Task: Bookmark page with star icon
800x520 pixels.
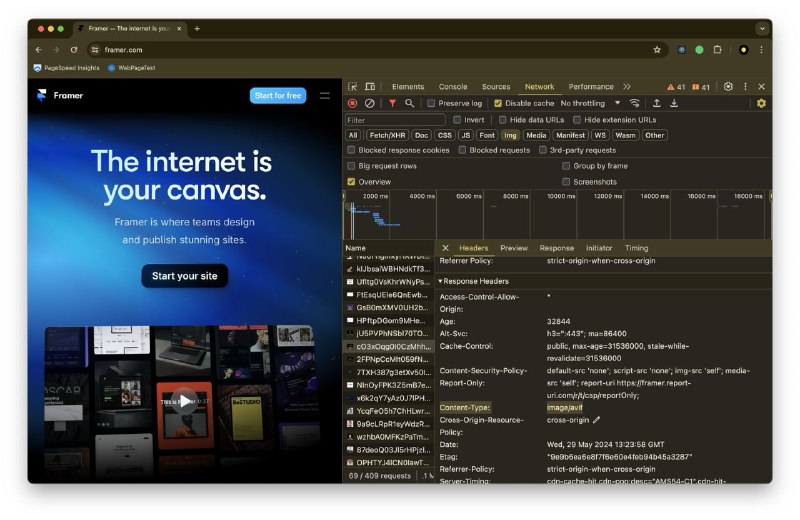Action: (657, 49)
